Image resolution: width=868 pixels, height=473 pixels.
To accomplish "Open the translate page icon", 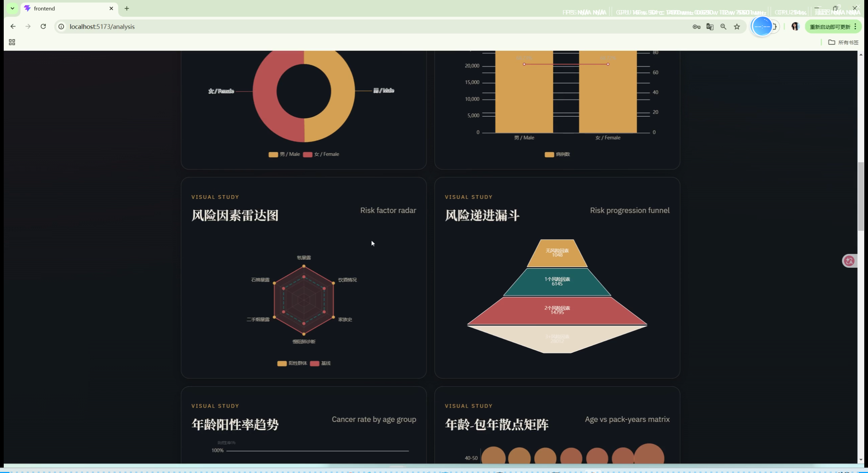I will pyautogui.click(x=710, y=27).
